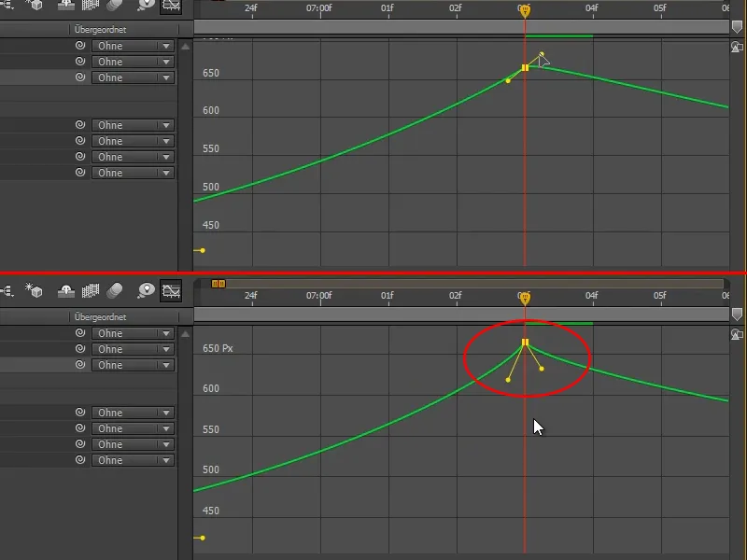Click pick whip of second lower-panel row
This screenshot has width=747, height=560.
(x=80, y=348)
